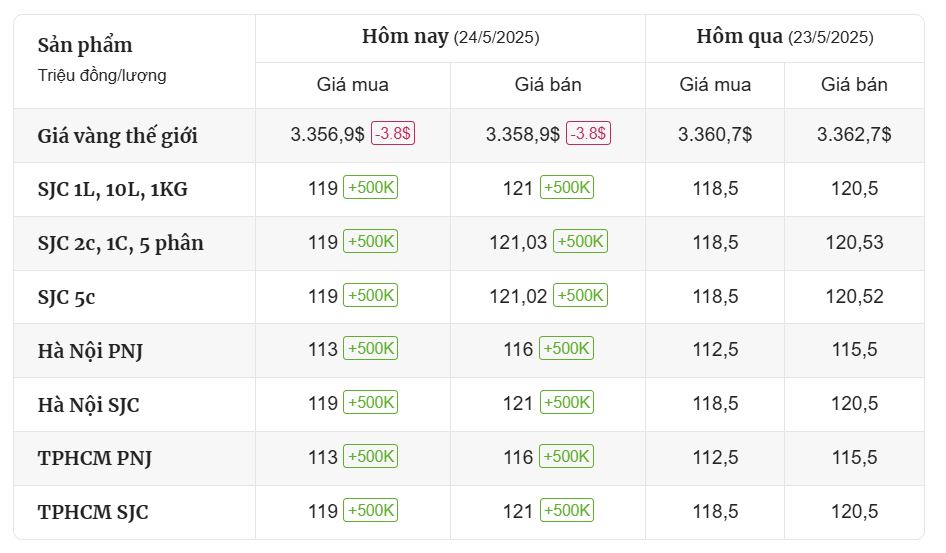Click the 'Hôm nay (24/5/2025)' column header
The height and width of the screenshot is (553, 946).
[451, 37]
